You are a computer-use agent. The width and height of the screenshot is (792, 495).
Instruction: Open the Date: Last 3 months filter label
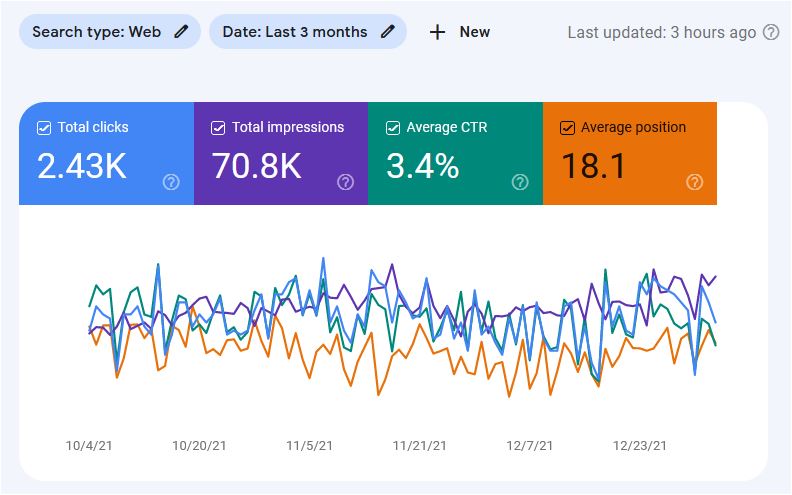click(x=294, y=32)
